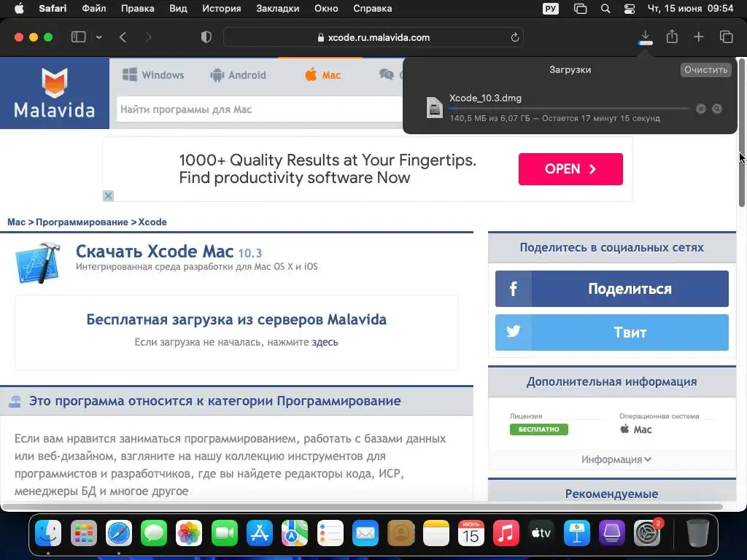747x560 pixels.
Task: Open the Trash in the Dock
Action: pos(697,533)
